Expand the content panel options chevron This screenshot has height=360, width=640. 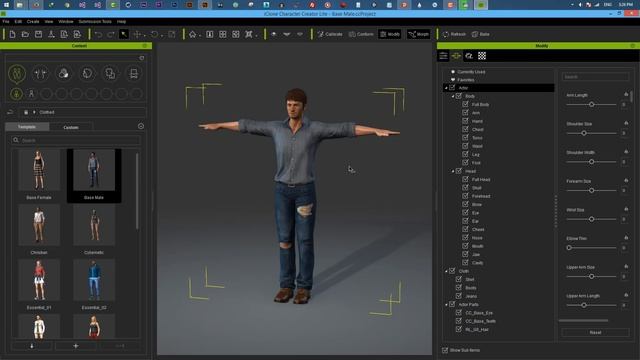(141, 127)
